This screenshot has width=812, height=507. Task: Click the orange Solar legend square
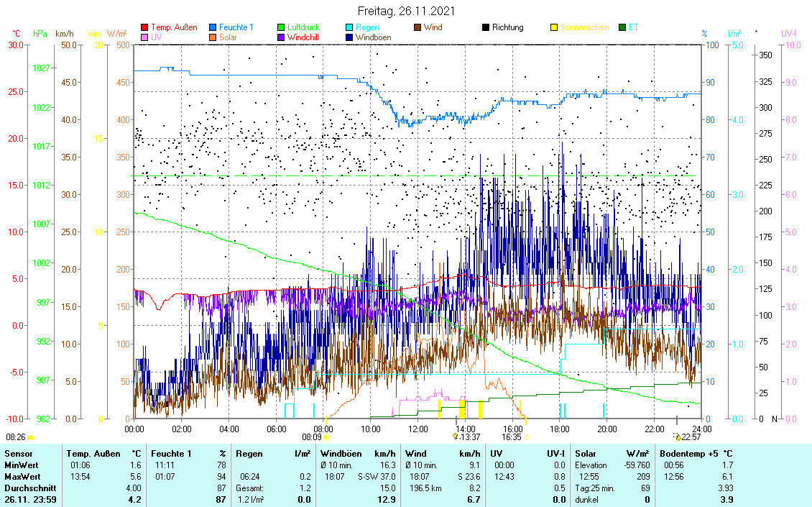coord(213,37)
